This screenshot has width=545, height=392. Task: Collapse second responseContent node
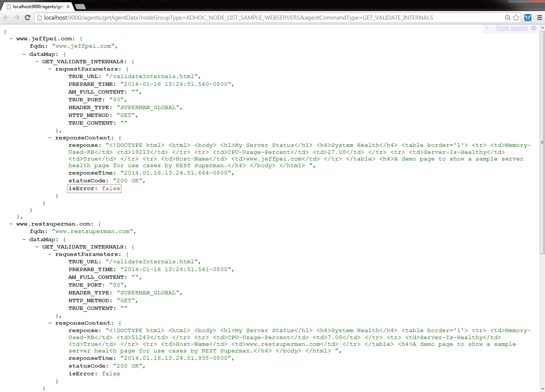[50, 323]
